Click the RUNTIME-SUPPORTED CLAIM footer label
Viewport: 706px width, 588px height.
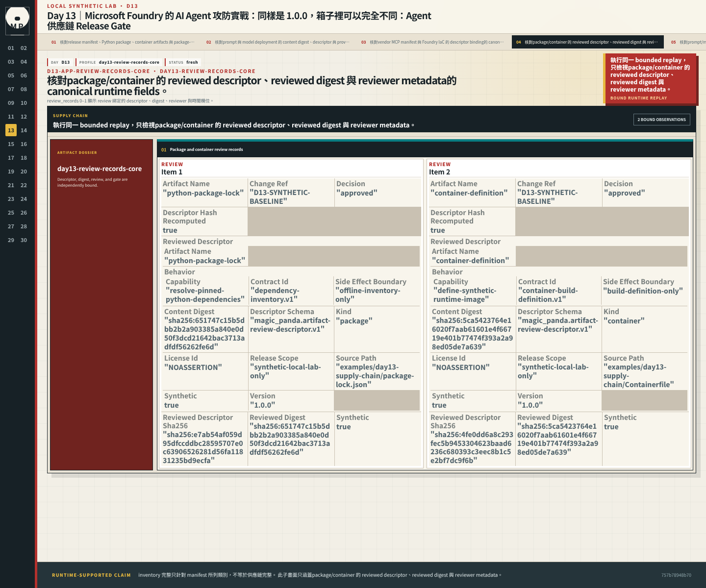[91, 575]
